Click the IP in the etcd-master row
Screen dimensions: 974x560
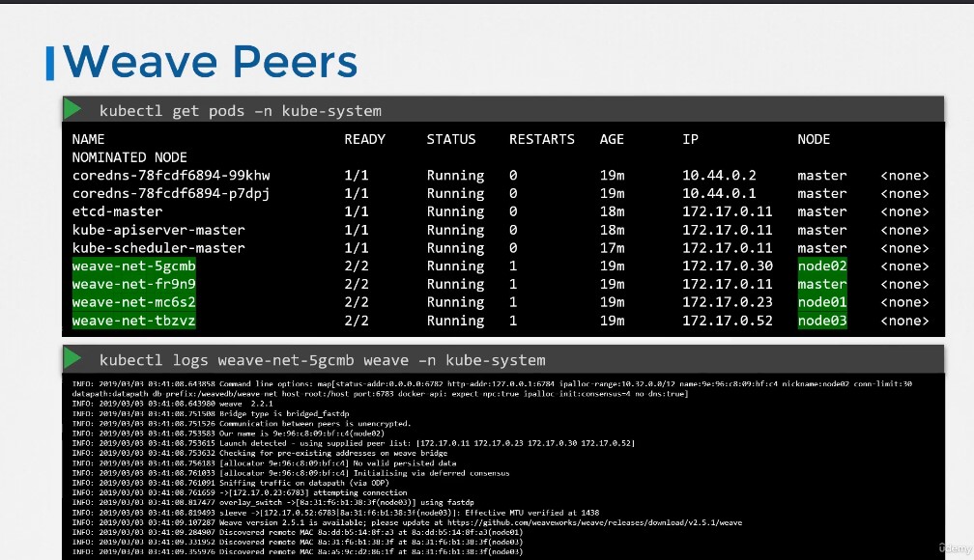tap(728, 211)
